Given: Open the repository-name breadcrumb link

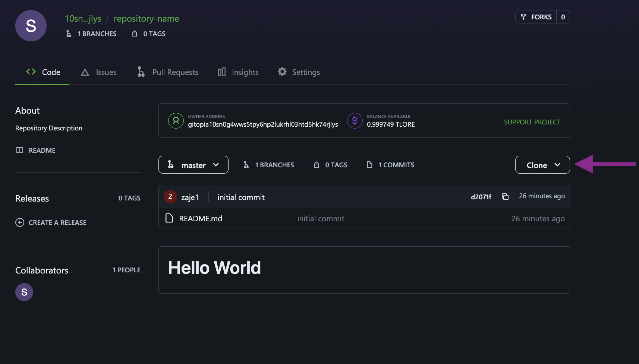Looking at the screenshot, I should click(146, 19).
